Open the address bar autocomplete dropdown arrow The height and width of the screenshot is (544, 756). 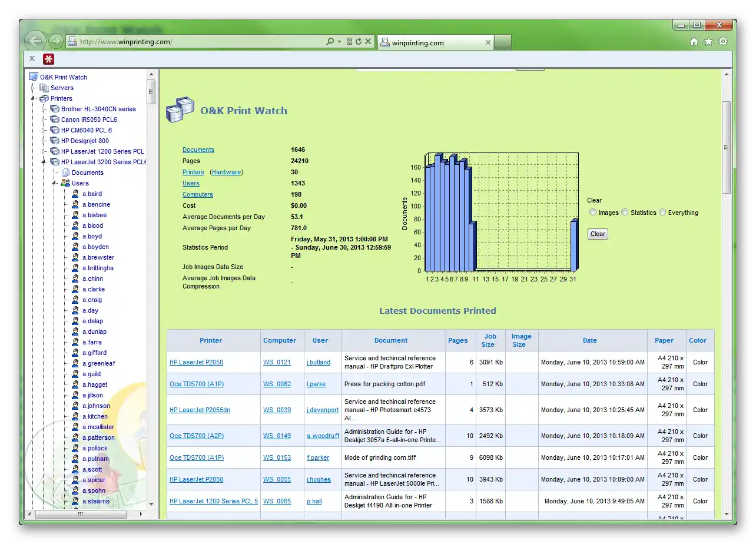pyautogui.click(x=340, y=42)
